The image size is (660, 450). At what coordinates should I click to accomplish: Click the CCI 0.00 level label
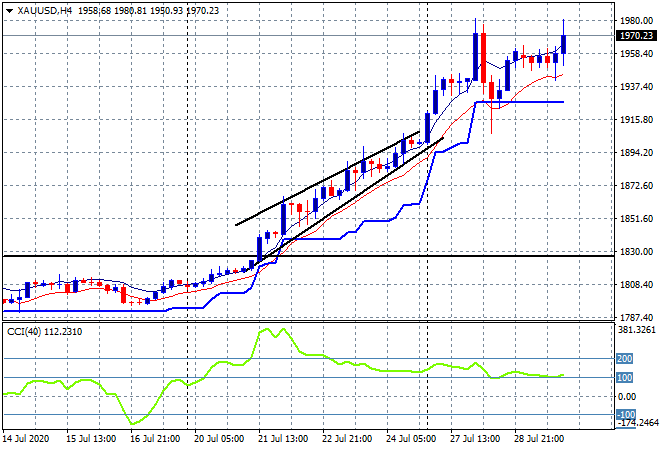(627, 397)
